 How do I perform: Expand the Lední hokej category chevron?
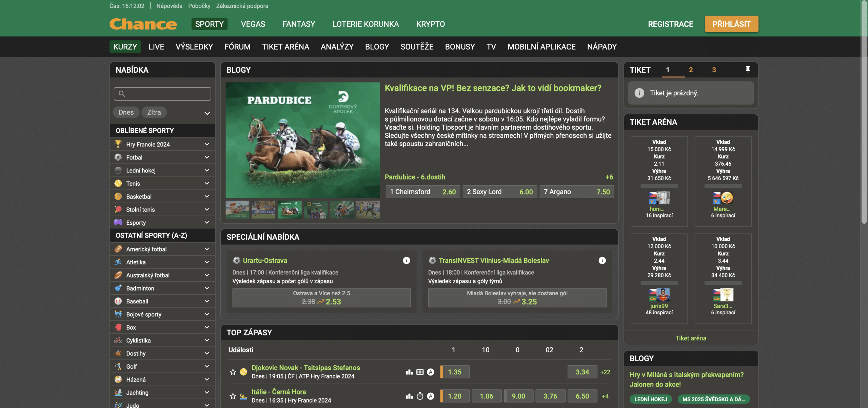(x=207, y=170)
